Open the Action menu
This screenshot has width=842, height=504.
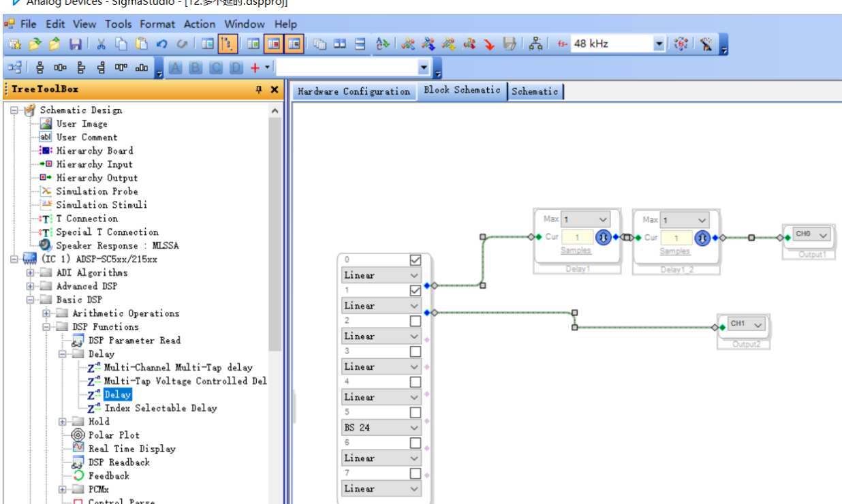200,24
